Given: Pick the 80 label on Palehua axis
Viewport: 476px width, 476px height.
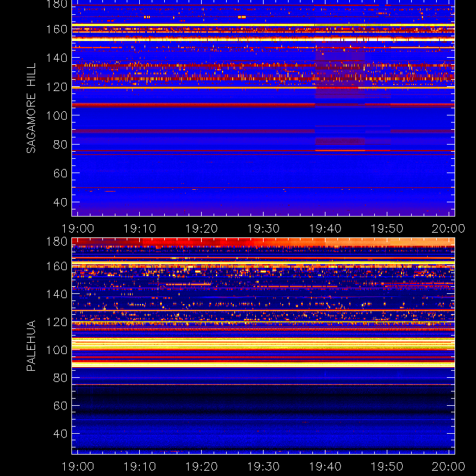Looking at the screenshot, I should click(x=60, y=378).
